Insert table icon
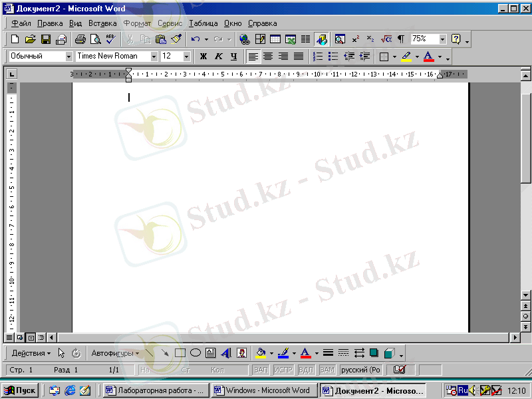The width and height of the screenshot is (532, 399). point(275,39)
